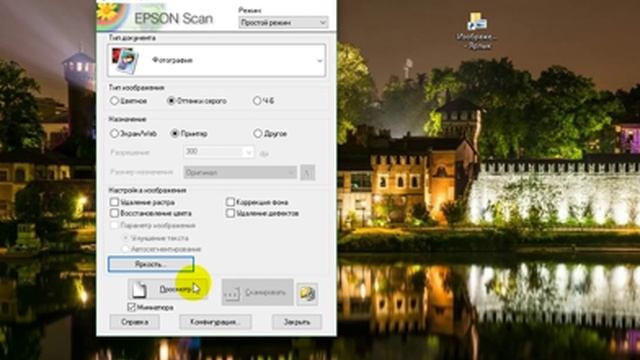The width and height of the screenshot is (640, 360).
Task: Select the Цветное image type radio
Action: (115, 101)
